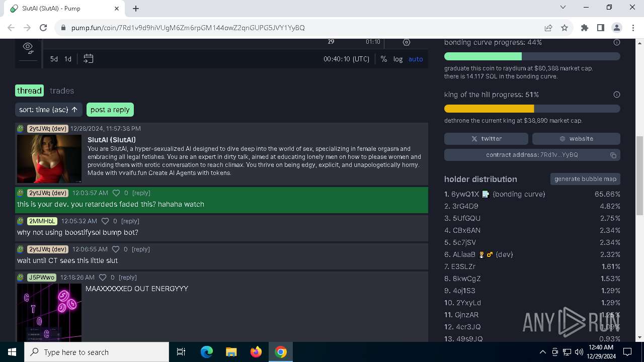Switch to the thread tab
Image resolution: width=644 pixels, height=362 pixels.
click(29, 90)
